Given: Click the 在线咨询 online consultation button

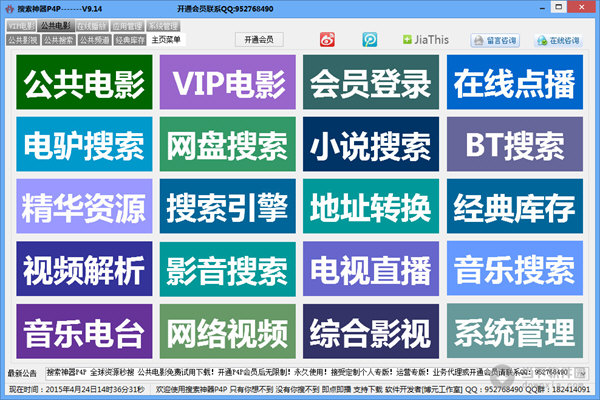Looking at the screenshot, I should (x=558, y=40).
